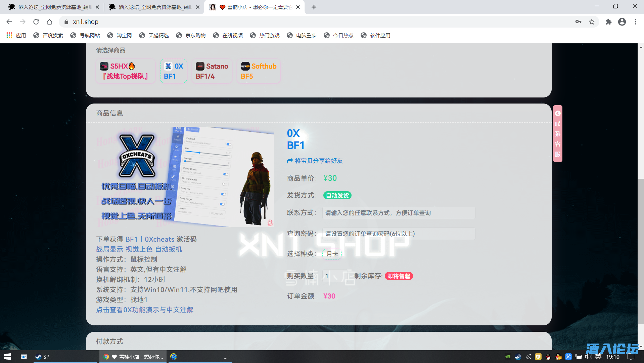This screenshot has height=363, width=644.
Task: Open the Chrome three-dot menu
Action: click(x=635, y=22)
